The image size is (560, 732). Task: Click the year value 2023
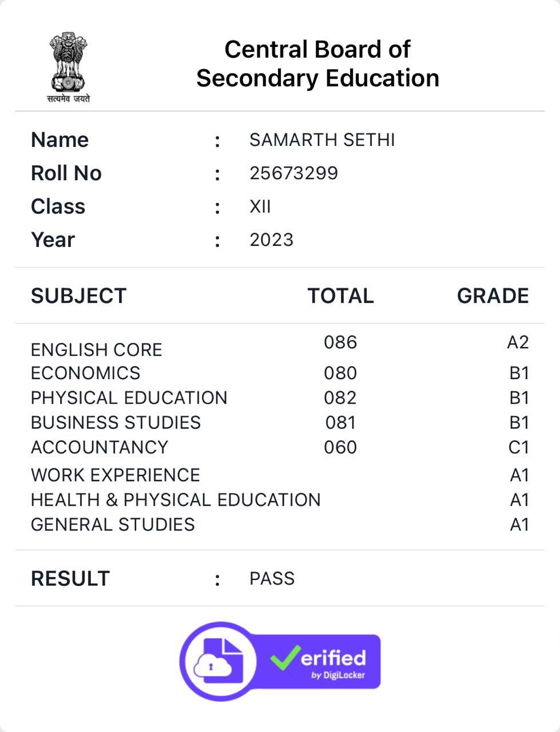(x=271, y=240)
